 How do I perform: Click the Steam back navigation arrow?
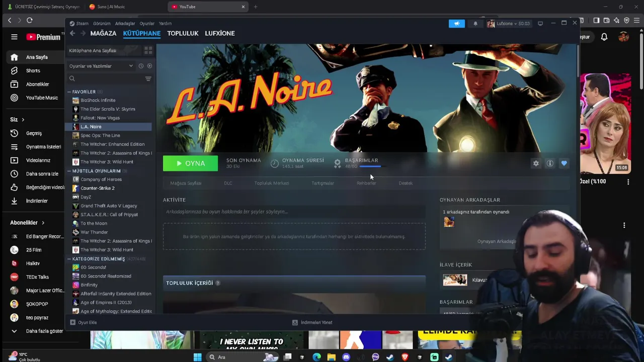(72, 33)
